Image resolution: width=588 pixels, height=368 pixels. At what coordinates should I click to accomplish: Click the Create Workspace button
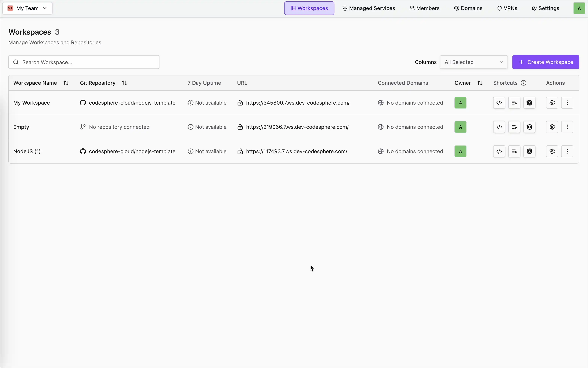[545, 62]
